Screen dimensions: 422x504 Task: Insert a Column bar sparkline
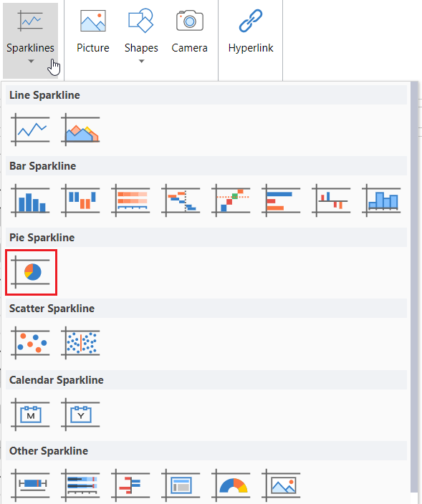pos(30,200)
